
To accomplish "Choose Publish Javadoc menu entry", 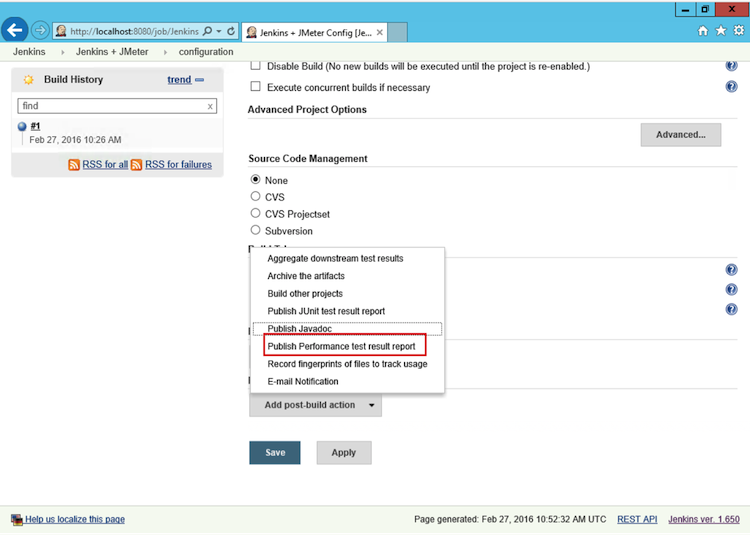I will [299, 329].
